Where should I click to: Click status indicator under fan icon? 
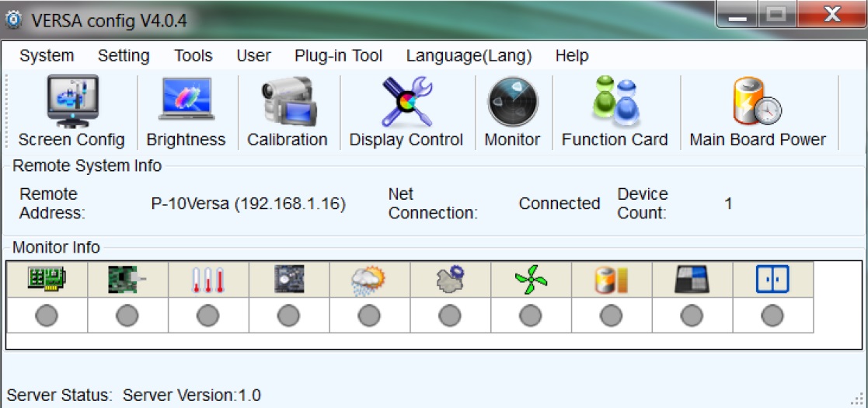tap(530, 316)
